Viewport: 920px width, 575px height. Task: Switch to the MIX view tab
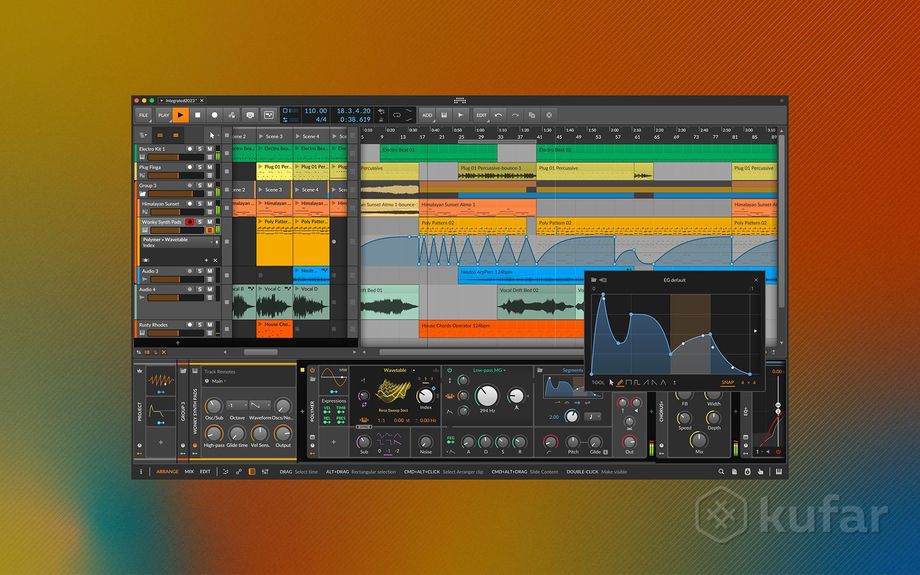click(189, 472)
